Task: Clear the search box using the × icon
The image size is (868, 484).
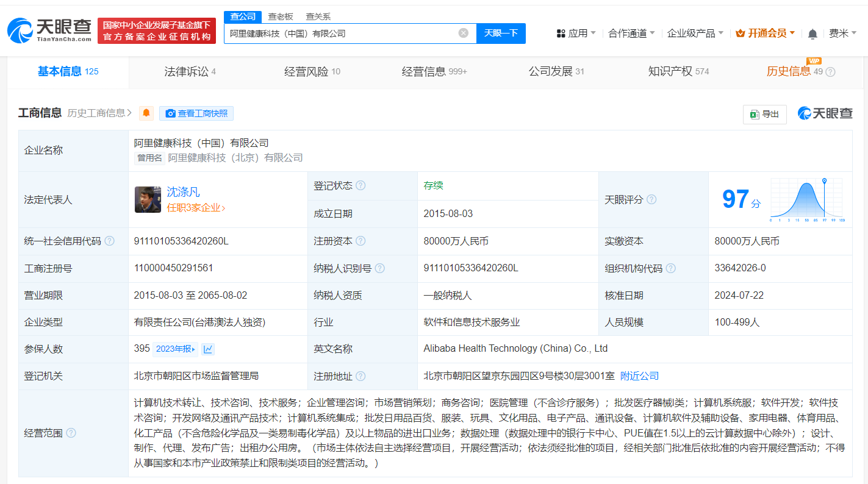Action: [463, 33]
